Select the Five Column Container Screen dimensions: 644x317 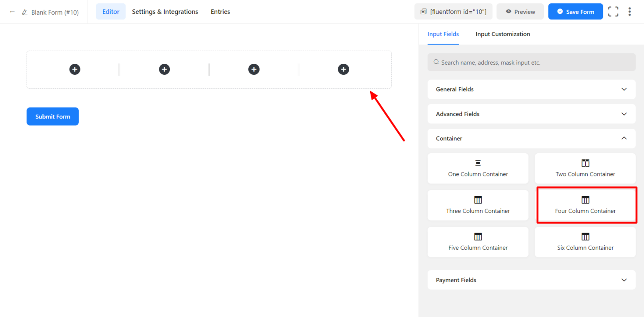pos(478,242)
